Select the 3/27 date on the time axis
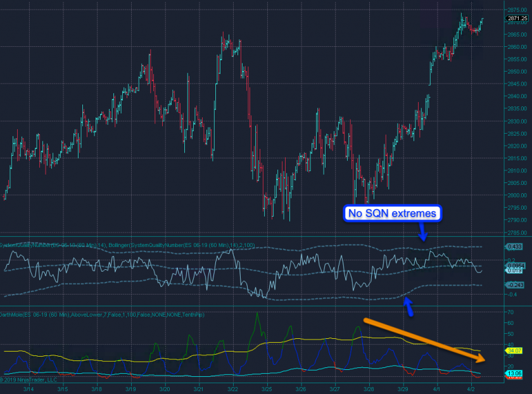Viewport: 532px width, 394px height. click(x=335, y=389)
